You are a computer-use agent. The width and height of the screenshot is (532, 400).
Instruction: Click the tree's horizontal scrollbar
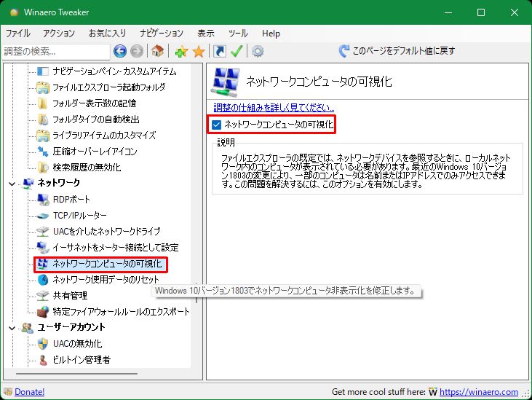point(76,374)
